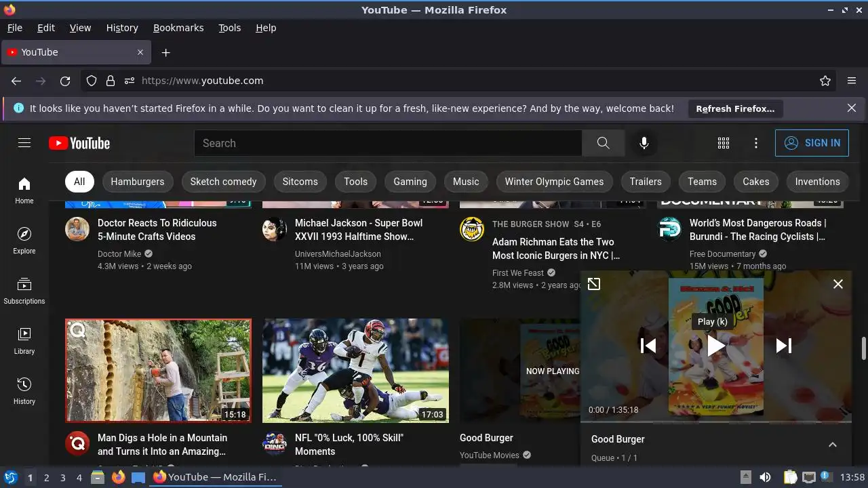Open the settings three-dot menu

point(756,143)
